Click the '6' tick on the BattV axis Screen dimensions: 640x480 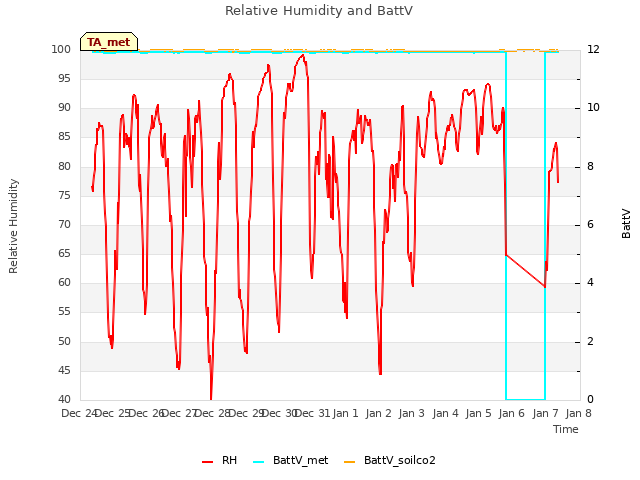[x=590, y=224]
